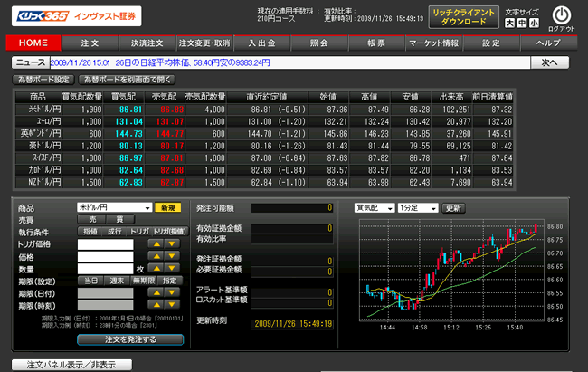Set font size to large (大)
This screenshot has width=588, height=372.
[509, 24]
